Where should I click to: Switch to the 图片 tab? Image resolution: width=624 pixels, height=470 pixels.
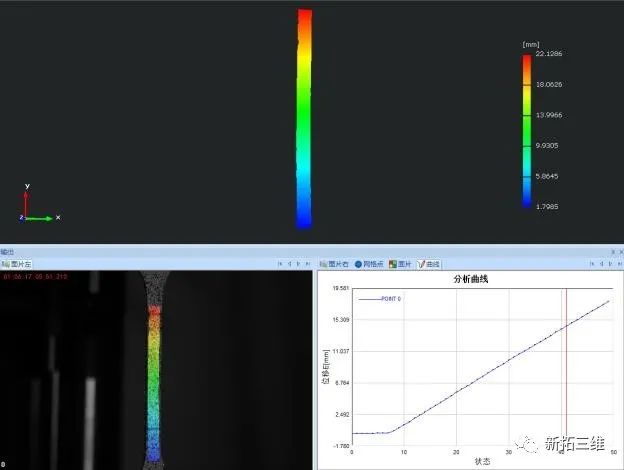click(400, 264)
